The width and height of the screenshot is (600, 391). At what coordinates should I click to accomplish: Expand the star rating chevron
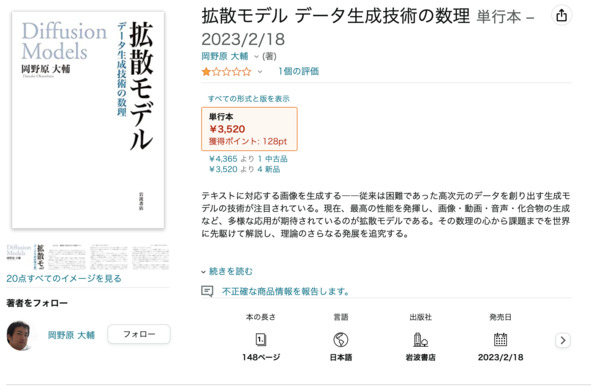[260, 72]
